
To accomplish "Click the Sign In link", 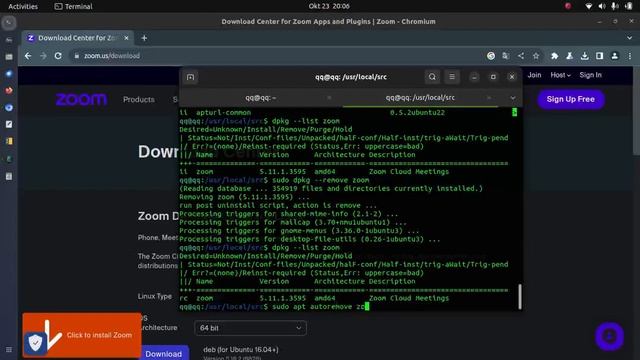I will point(591,75).
